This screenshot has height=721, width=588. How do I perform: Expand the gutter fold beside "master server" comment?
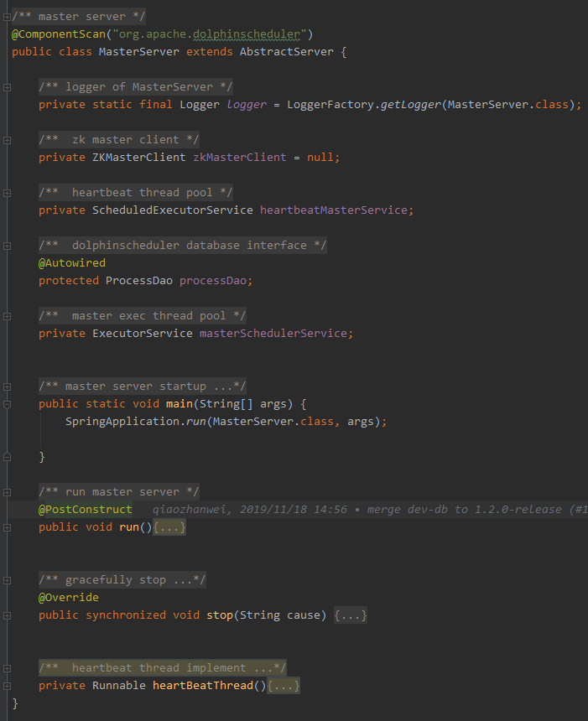[7, 17]
